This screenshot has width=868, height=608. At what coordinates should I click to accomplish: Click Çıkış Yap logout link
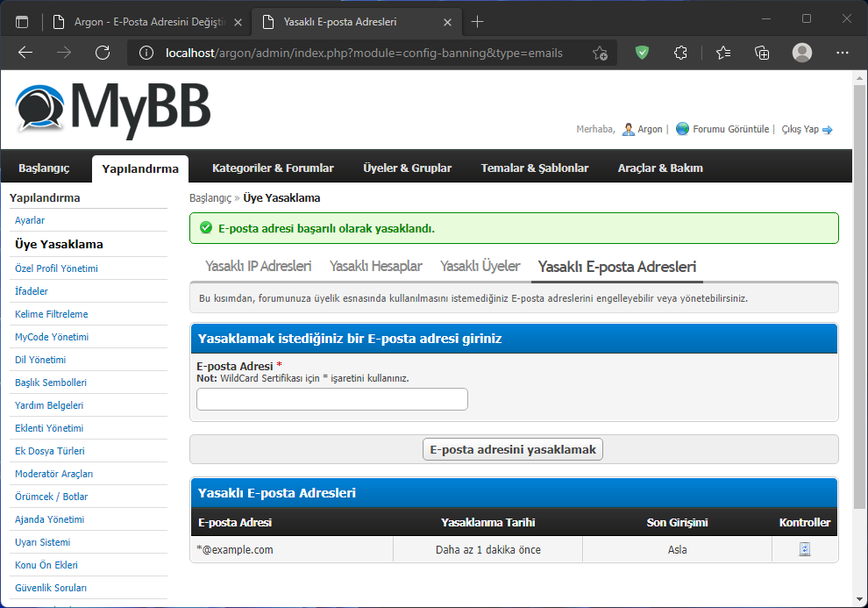800,129
